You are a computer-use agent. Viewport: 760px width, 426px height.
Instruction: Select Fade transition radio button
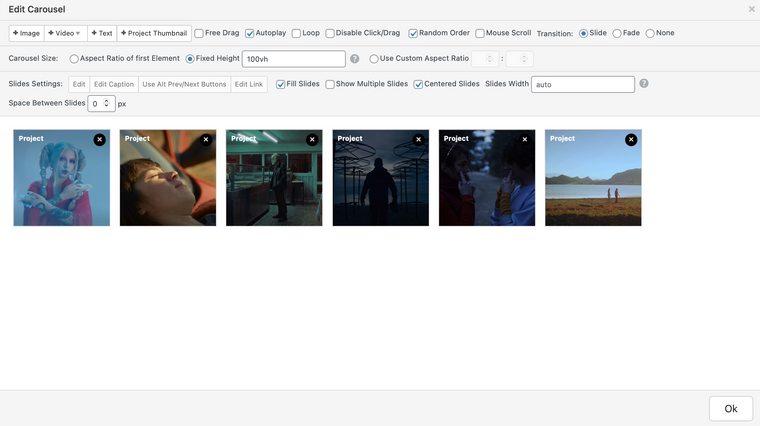617,33
